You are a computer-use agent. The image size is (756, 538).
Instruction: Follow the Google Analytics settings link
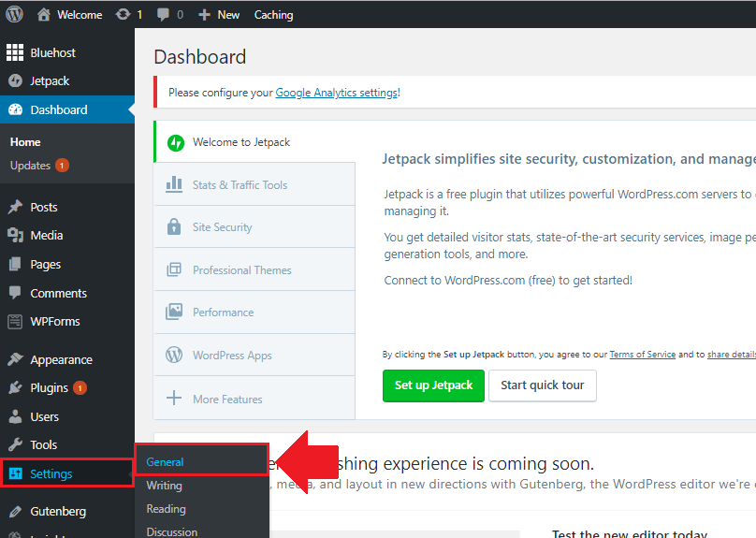(x=337, y=93)
